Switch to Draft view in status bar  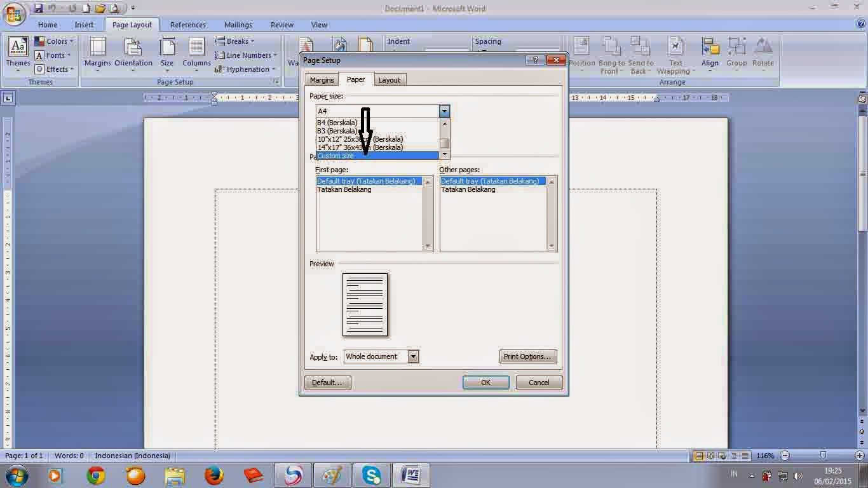(x=745, y=456)
